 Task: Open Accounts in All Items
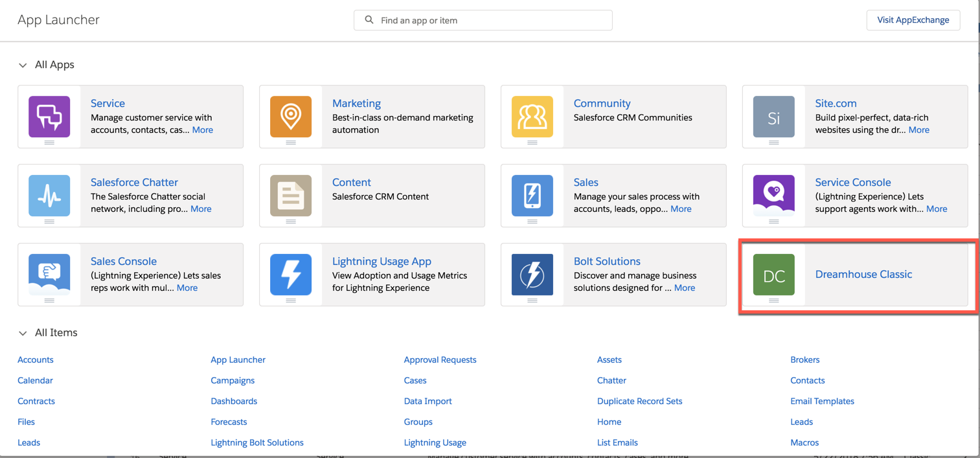36,360
